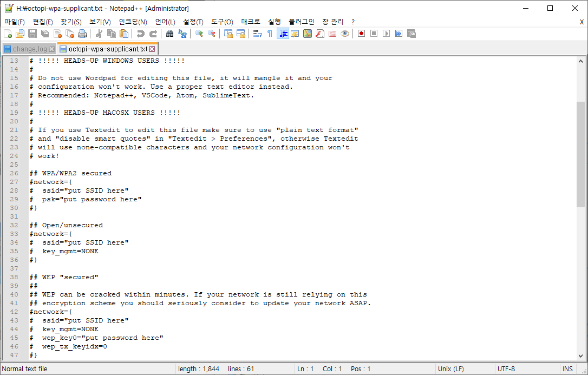Click the vertical scrollbar up arrow
The height and width of the screenshot is (375, 588).
(580, 61)
